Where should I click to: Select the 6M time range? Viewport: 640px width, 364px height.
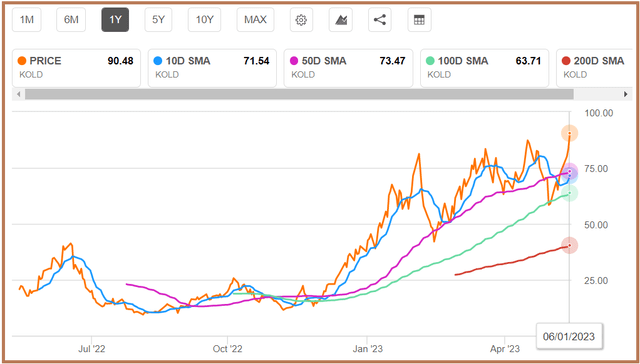point(71,20)
